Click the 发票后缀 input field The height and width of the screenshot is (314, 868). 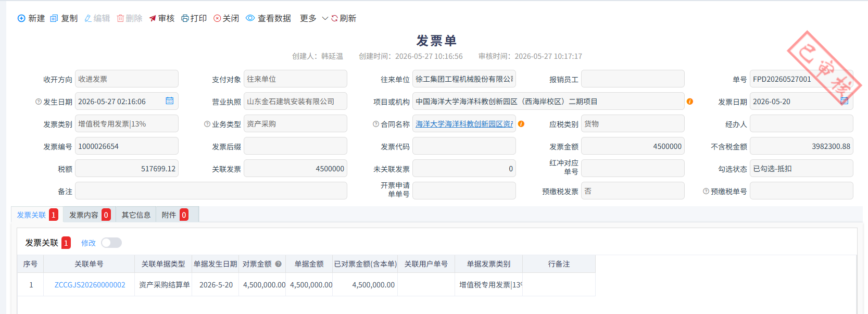point(295,146)
